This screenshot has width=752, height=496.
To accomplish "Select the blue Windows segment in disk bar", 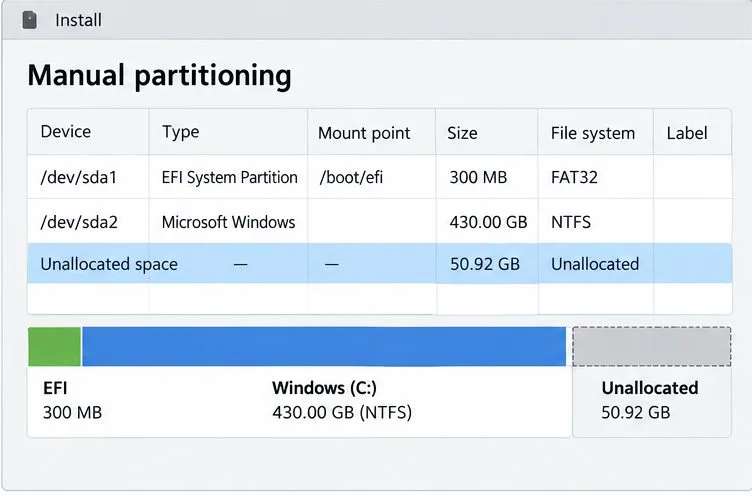I will [x=324, y=346].
